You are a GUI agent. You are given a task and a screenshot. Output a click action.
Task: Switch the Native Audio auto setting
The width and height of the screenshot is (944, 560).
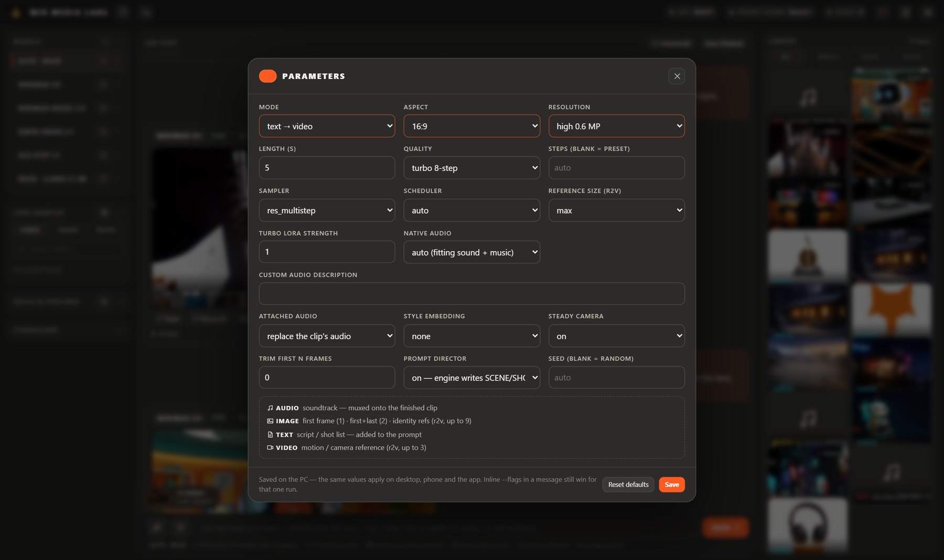click(x=471, y=252)
